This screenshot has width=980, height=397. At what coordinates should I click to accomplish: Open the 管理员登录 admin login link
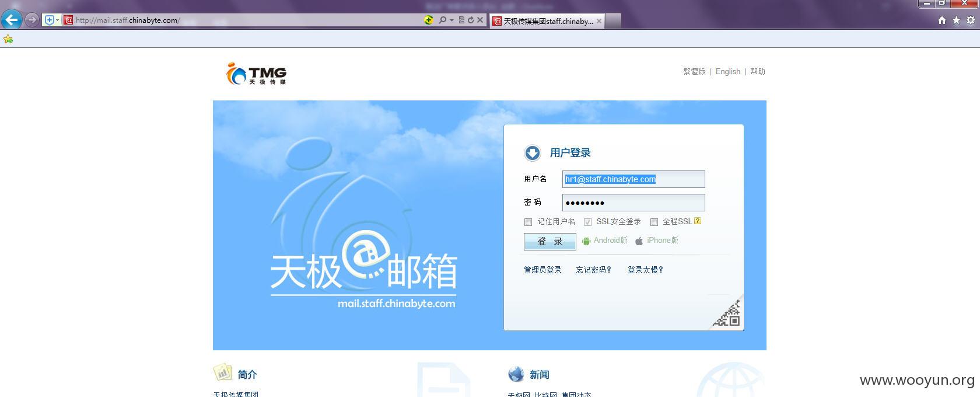542,270
